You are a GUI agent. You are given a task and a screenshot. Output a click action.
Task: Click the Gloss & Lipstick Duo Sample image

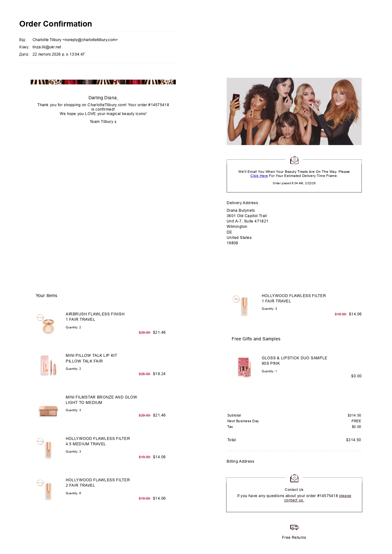(244, 367)
